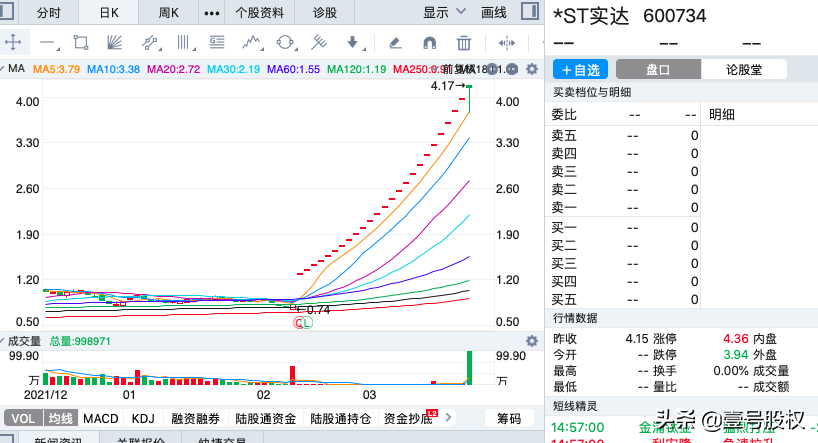This screenshot has height=443, width=818.
Task: Click the 卖一 ask level row
Action: (624, 207)
